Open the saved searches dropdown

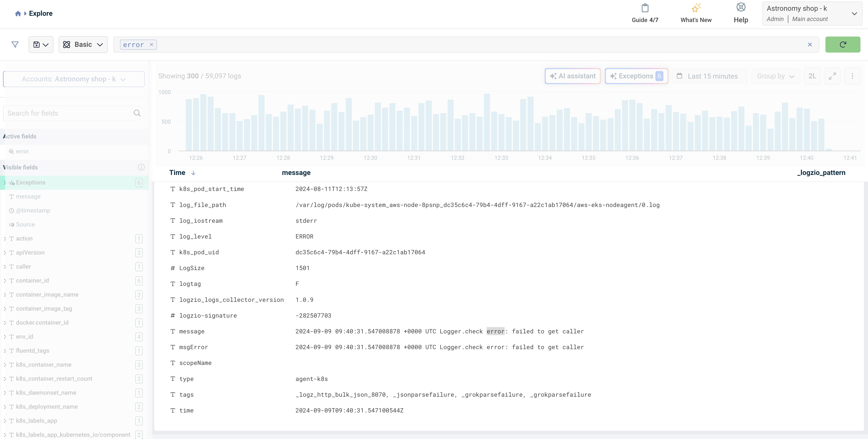coord(41,45)
